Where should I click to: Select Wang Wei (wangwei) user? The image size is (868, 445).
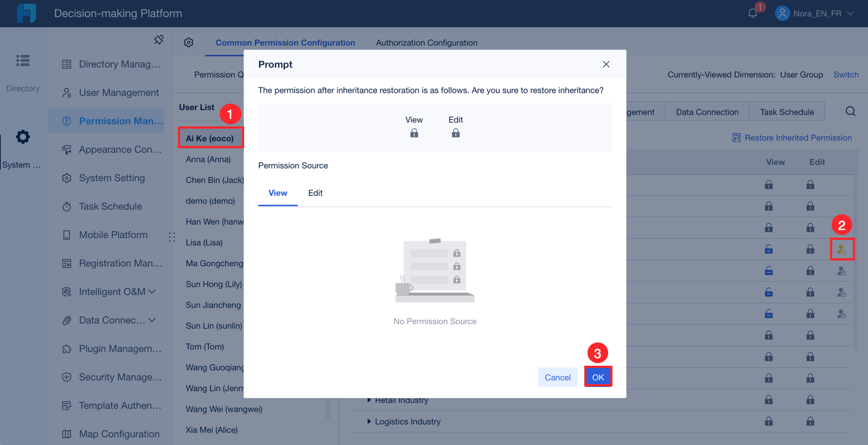click(224, 409)
